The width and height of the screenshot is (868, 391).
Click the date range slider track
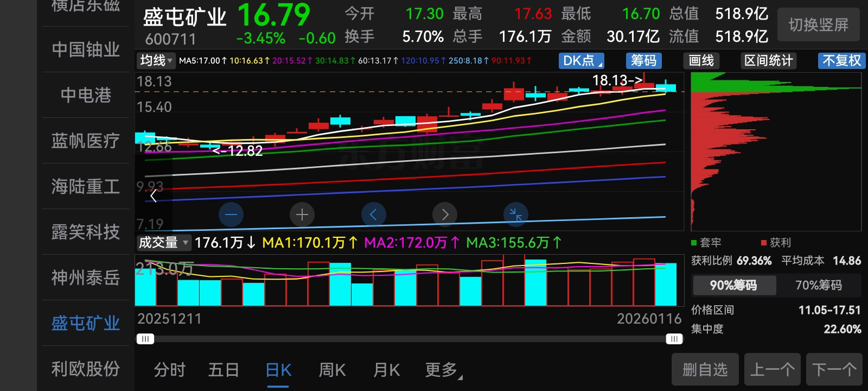(x=410, y=339)
